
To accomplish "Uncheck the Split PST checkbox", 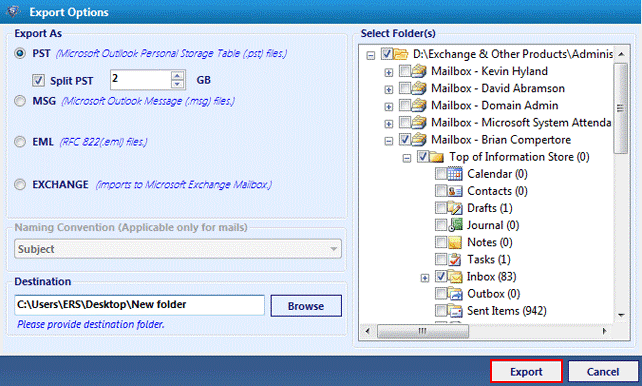I will 38,80.
